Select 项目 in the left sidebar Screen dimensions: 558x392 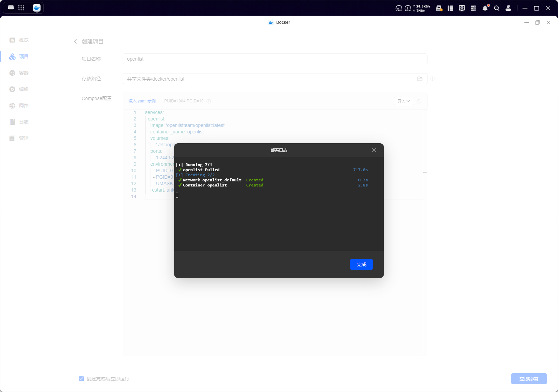(x=19, y=56)
